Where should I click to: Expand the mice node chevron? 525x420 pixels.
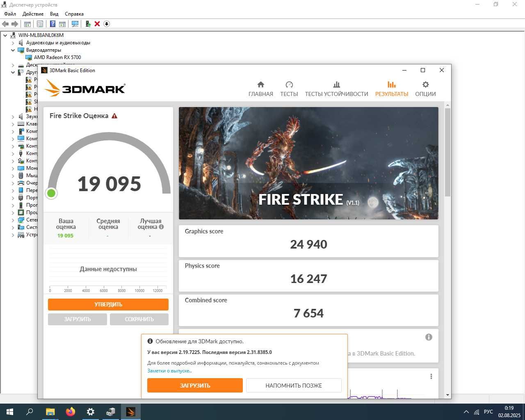tap(13, 176)
